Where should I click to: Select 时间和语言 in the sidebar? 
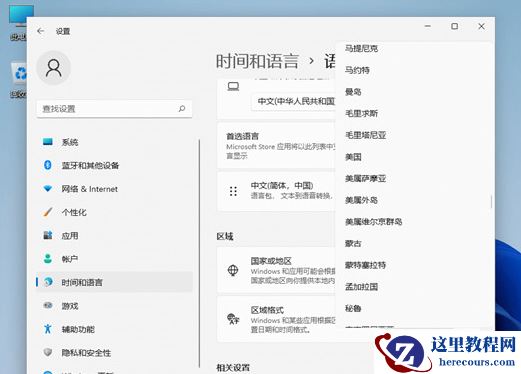point(114,282)
